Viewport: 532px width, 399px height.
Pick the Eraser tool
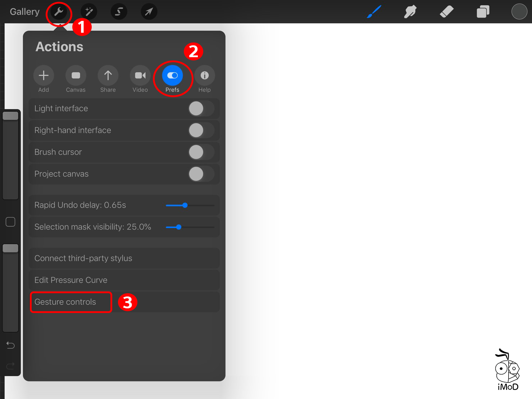[446, 12]
